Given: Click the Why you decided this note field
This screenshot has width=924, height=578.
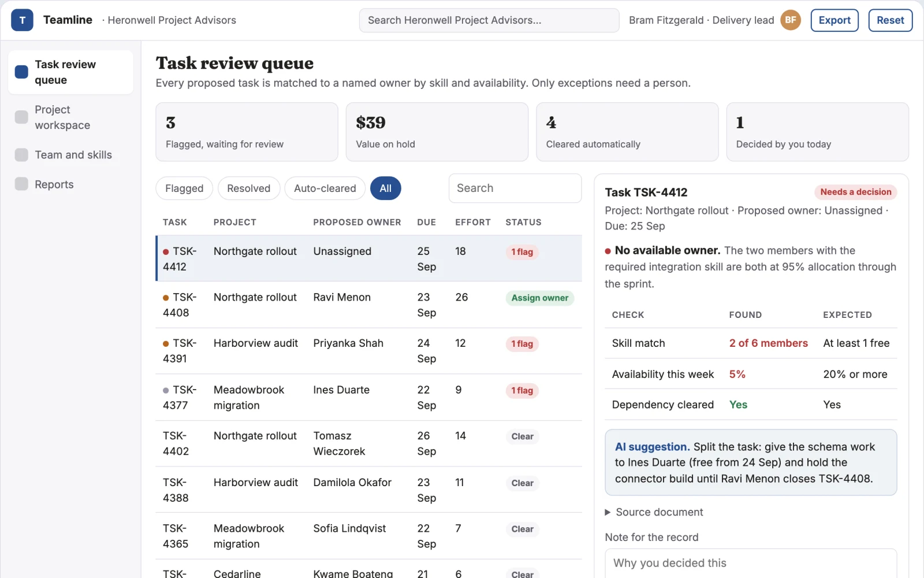Looking at the screenshot, I should 751,563.
